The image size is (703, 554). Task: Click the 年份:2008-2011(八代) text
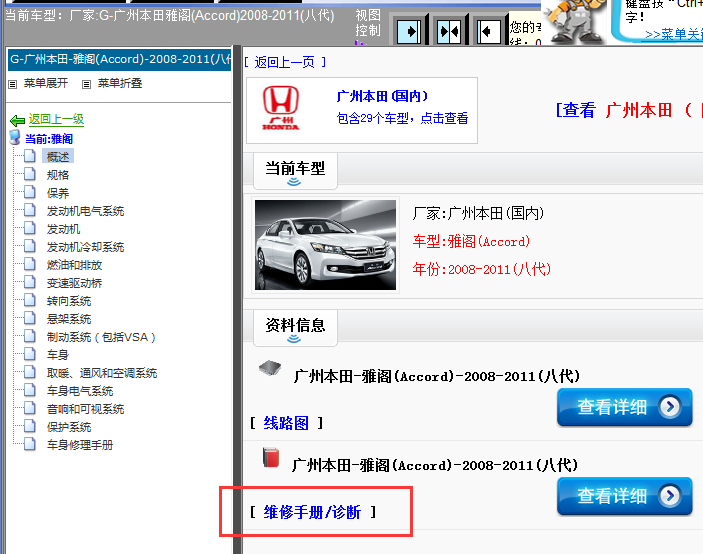[482, 269]
